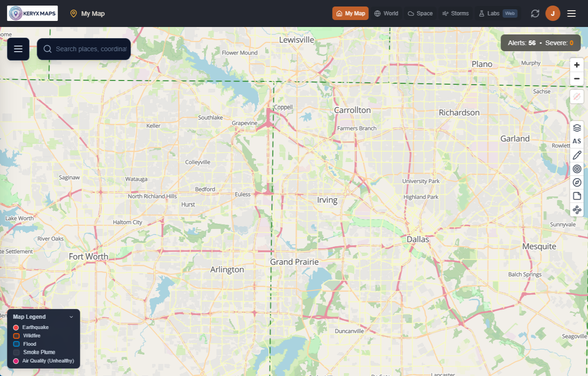Click the Web badge next to Labs
Viewport: 588px width, 376px height.
510,13
